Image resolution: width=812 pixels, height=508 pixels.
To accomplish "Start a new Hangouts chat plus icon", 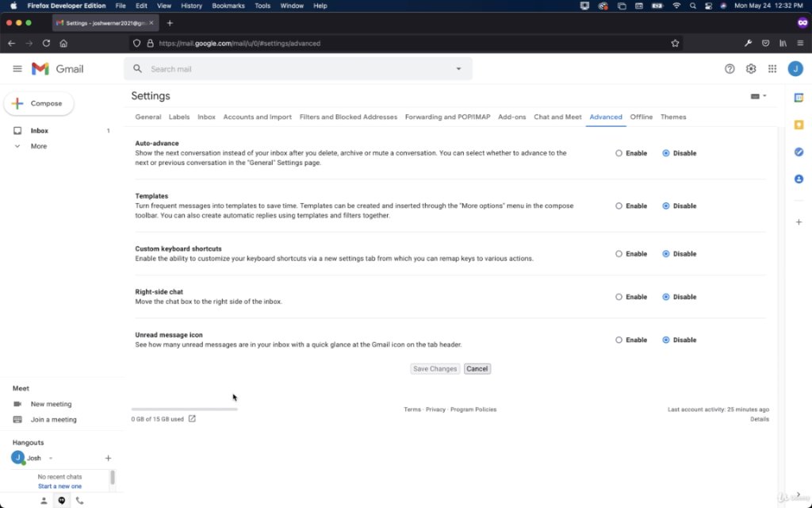I will [108, 458].
